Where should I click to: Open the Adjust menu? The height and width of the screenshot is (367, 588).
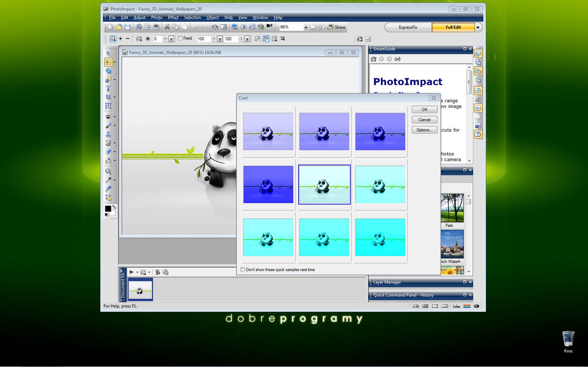(x=139, y=18)
